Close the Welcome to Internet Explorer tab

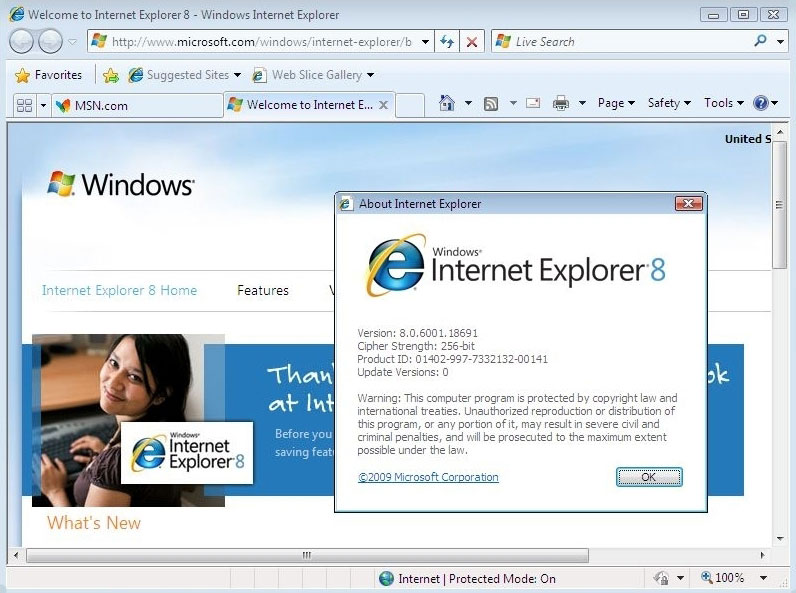pyautogui.click(x=384, y=105)
